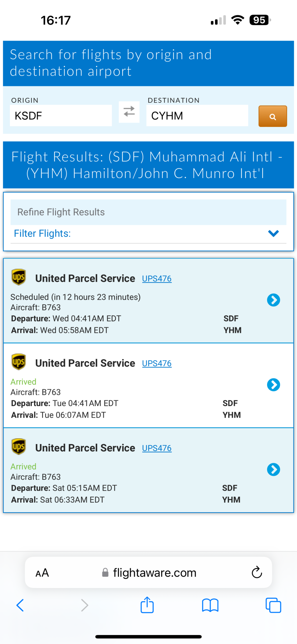Image resolution: width=297 pixels, height=644 pixels.
Task: Tap the UPS logo on Wednesday flight
Action: click(19, 277)
